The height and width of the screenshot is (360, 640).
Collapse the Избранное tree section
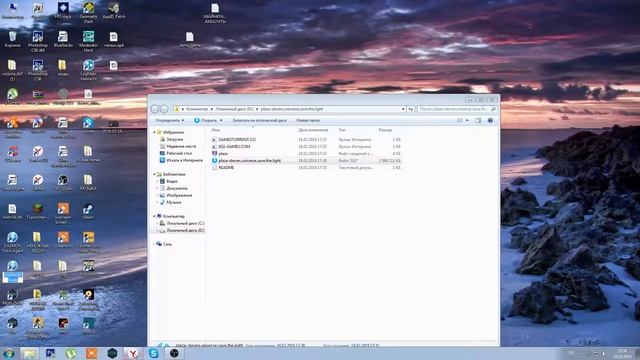tap(154, 132)
